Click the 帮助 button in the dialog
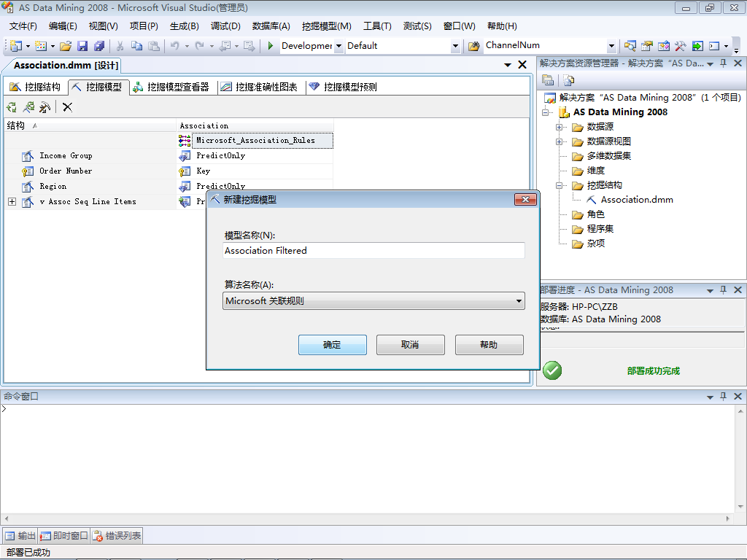The image size is (747, 560). click(x=489, y=345)
